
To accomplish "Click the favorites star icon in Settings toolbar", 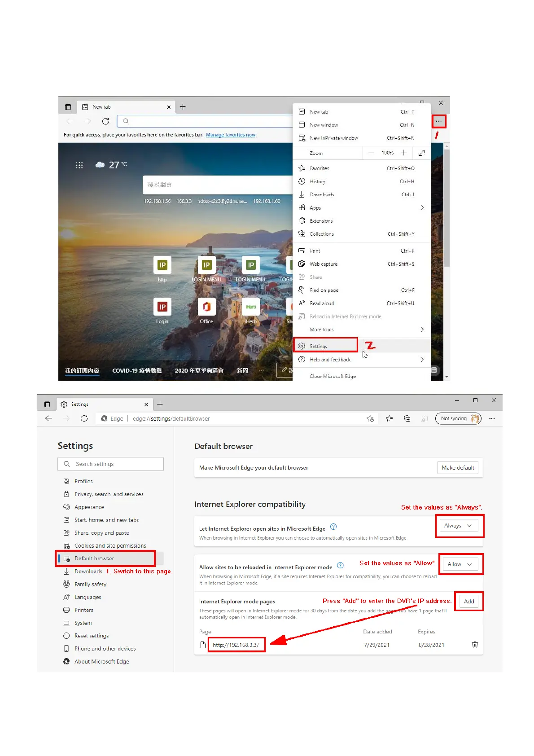I will [x=389, y=418].
